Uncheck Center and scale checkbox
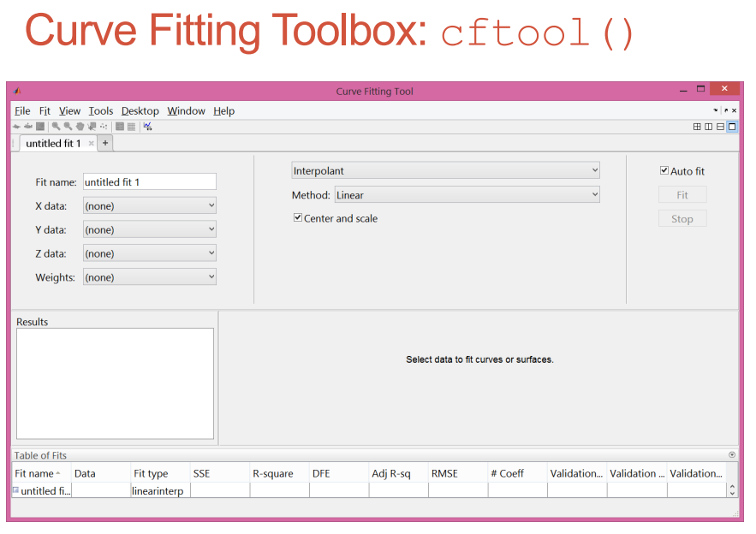 tap(298, 218)
